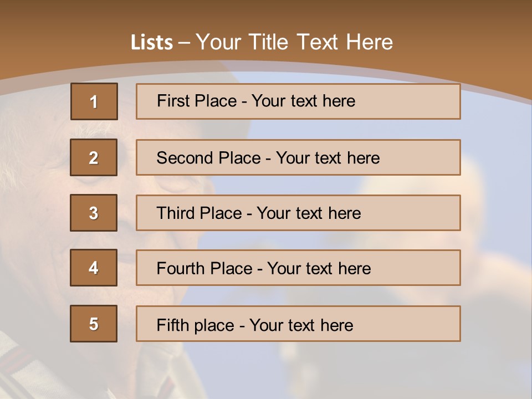Image resolution: width=532 pixels, height=399 pixels.
Task: Click the number 3 box
Action: click(x=94, y=213)
